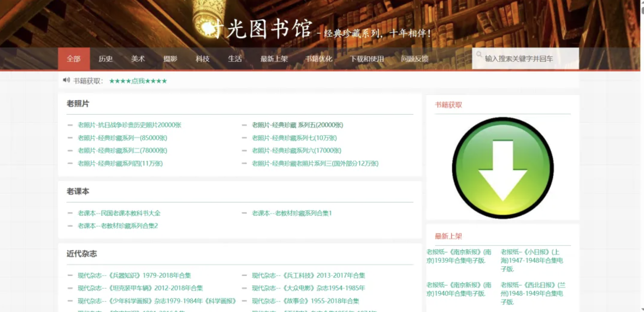
Task: Open the 摄影 menu item
Action: (x=170, y=59)
